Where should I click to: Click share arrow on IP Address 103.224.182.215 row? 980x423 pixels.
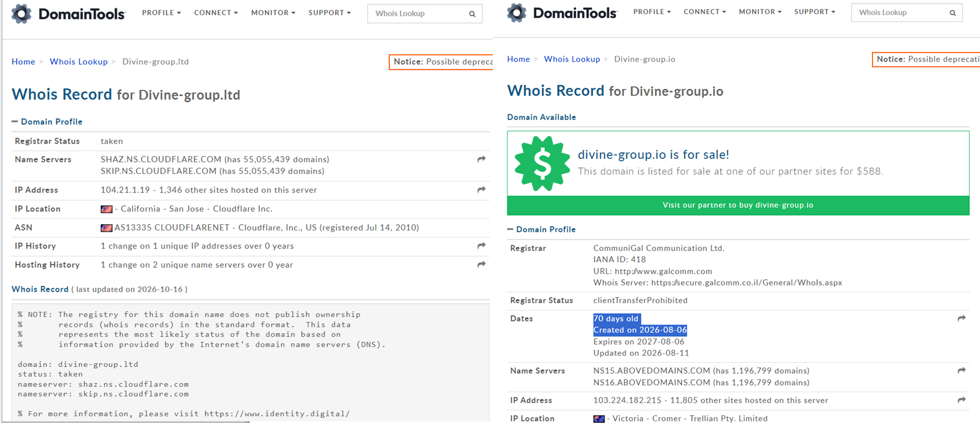962,400
